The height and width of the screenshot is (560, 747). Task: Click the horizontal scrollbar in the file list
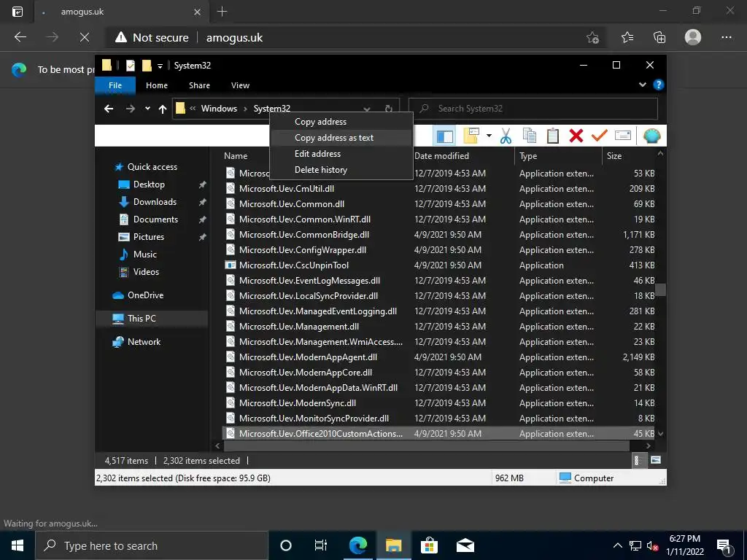point(426,446)
